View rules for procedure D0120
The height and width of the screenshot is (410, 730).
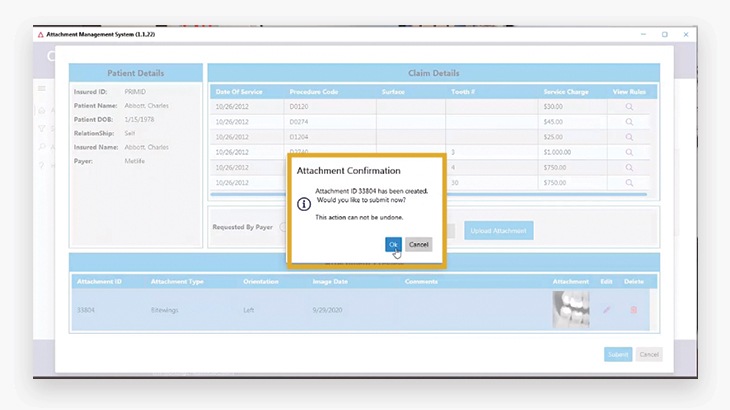click(x=629, y=106)
